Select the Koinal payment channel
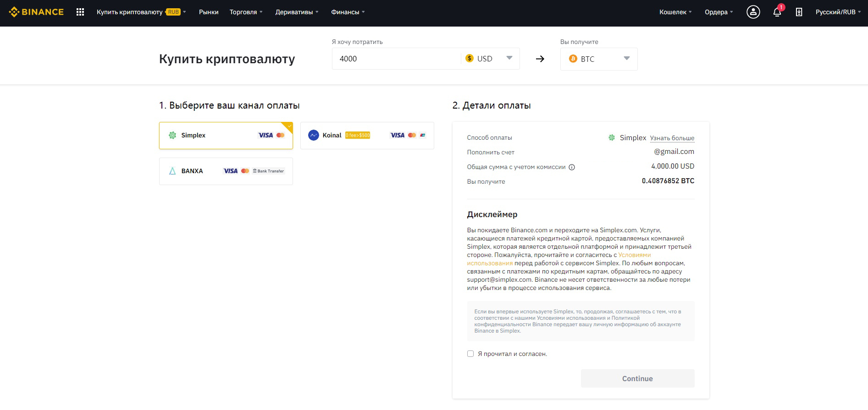 [x=367, y=136]
